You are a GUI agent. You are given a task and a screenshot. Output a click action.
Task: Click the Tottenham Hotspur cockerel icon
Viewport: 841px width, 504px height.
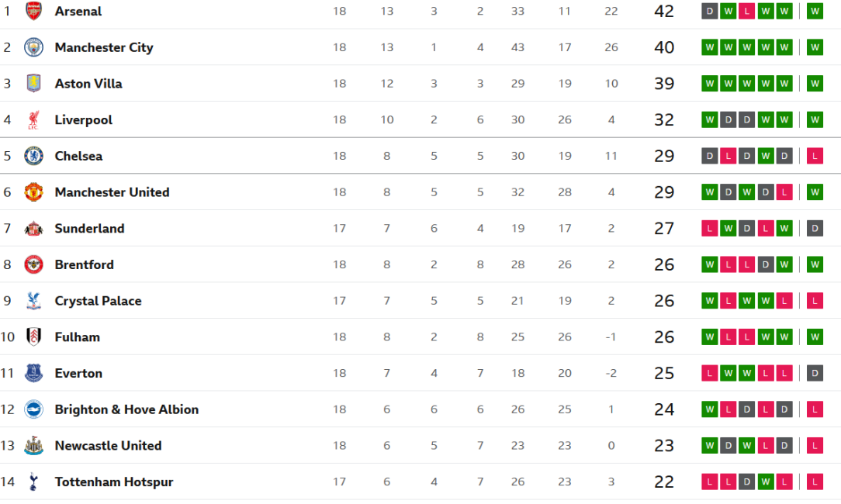[x=34, y=482]
